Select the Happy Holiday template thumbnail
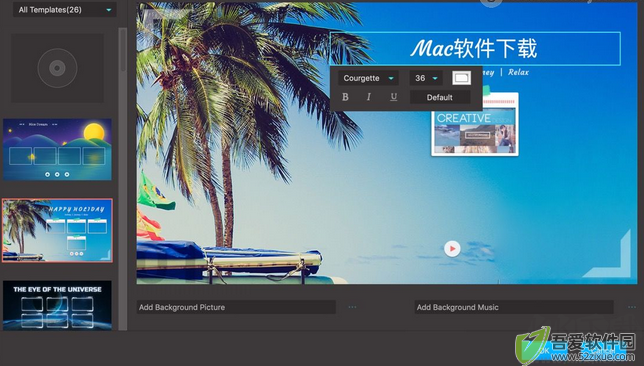 pyautogui.click(x=57, y=230)
